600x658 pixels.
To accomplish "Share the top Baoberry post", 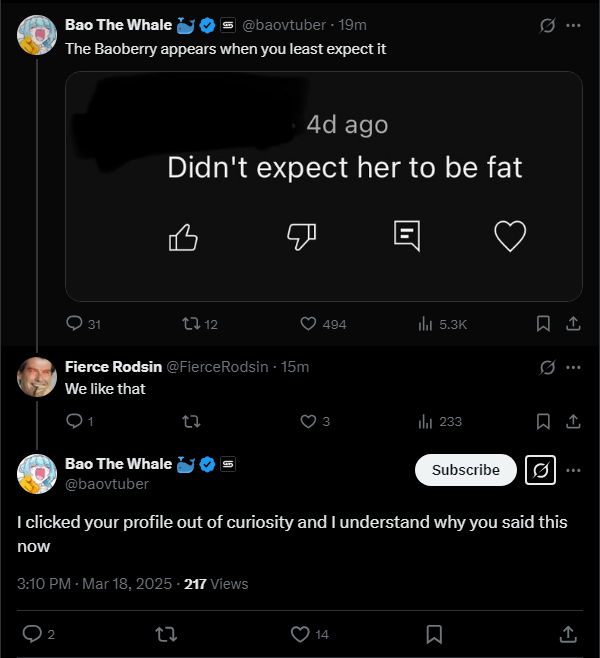I will 573,324.
